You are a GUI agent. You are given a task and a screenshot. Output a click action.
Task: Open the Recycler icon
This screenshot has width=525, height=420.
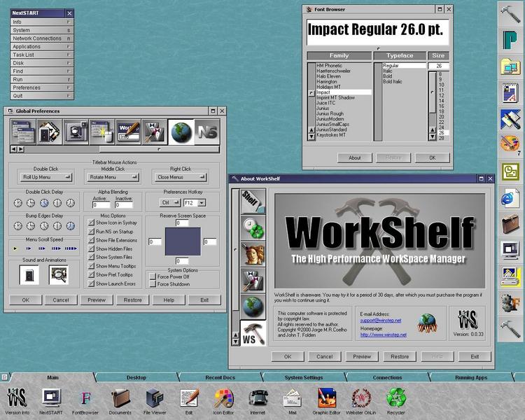[395, 398]
